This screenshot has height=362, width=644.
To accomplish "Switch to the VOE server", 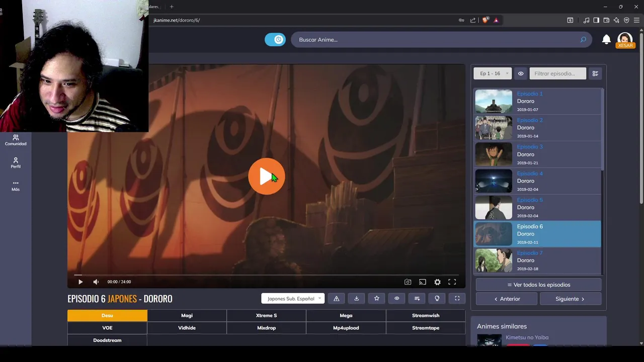I will pos(107,328).
